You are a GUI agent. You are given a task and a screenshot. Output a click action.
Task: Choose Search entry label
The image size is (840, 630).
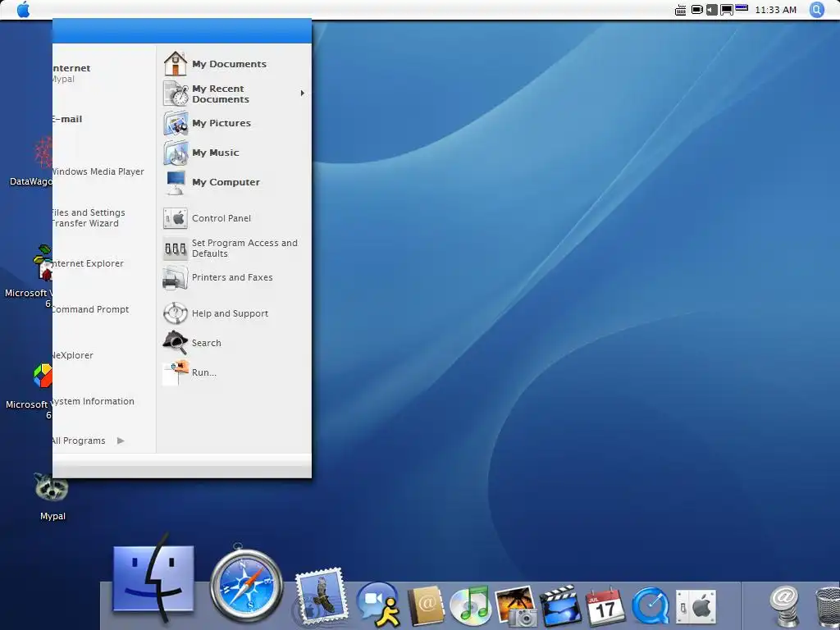pyautogui.click(x=206, y=343)
